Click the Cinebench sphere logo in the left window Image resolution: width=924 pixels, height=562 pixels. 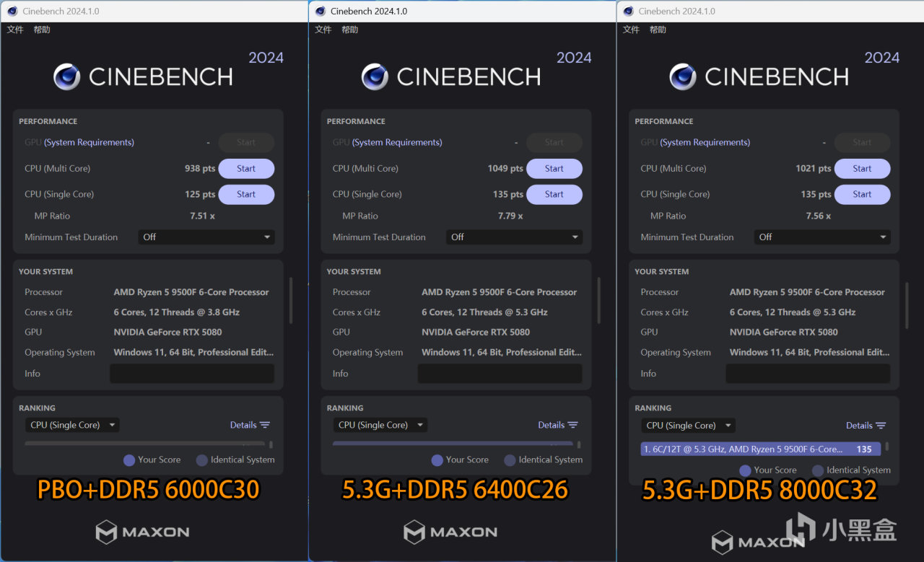pyautogui.click(x=67, y=76)
